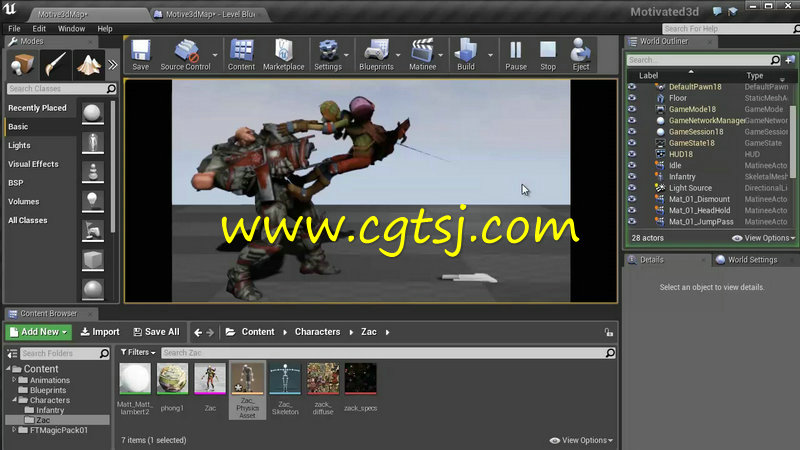The width and height of the screenshot is (800, 450).
Task: Toggle visibility of Infantry actor
Action: [x=632, y=177]
